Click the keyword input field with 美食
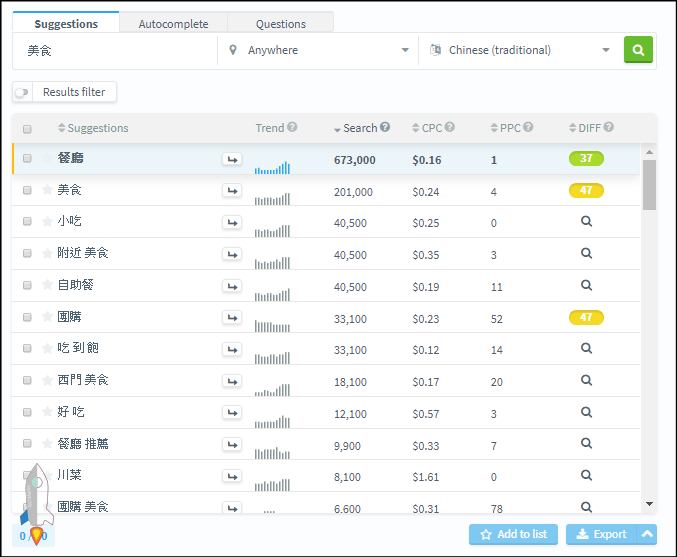 115,51
